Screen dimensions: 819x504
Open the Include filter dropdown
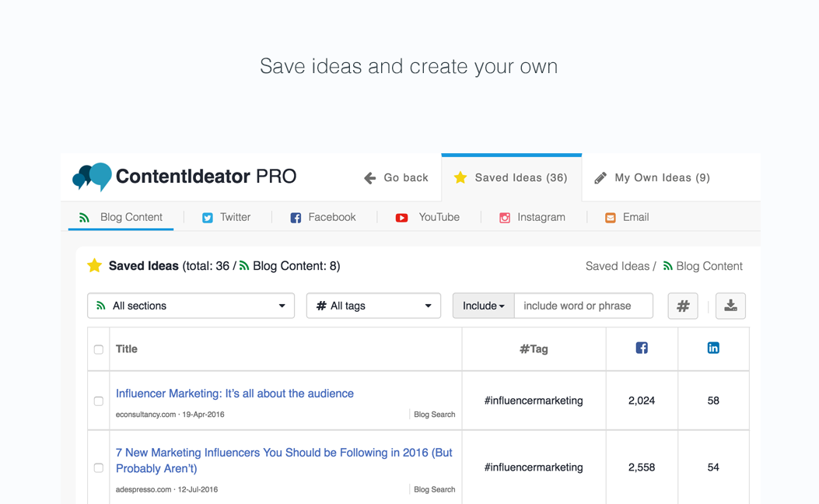(483, 306)
